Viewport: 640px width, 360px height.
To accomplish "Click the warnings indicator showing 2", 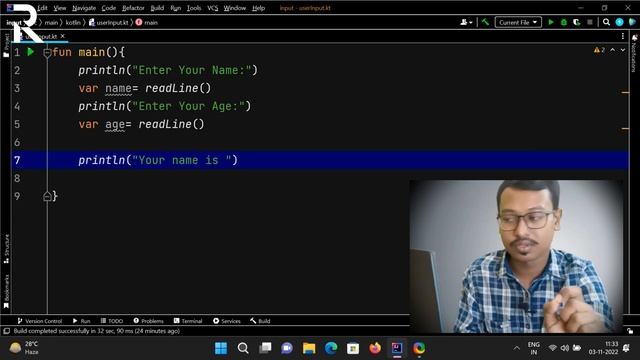I will click(x=599, y=50).
